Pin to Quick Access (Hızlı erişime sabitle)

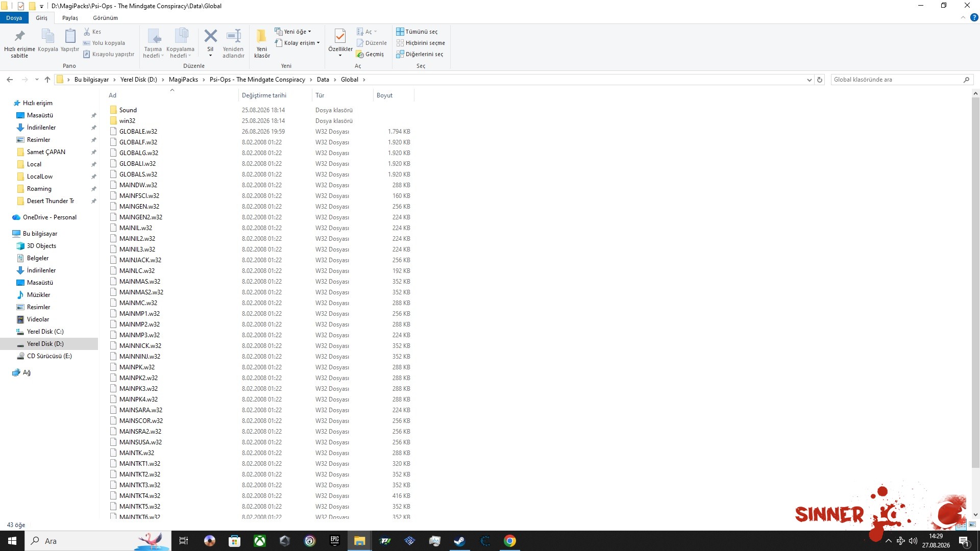click(19, 43)
